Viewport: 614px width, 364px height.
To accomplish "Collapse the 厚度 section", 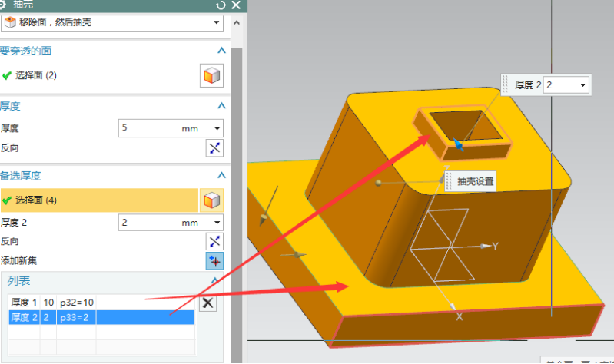I will pyautogui.click(x=221, y=106).
